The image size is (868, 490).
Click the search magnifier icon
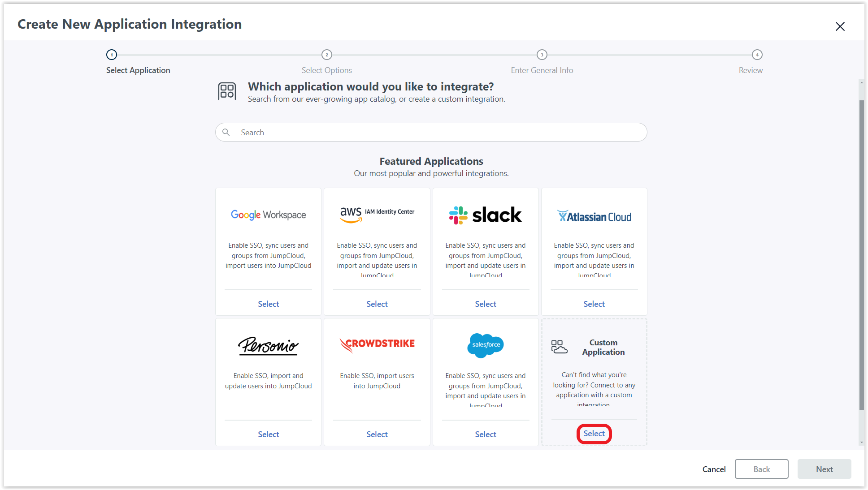226,132
